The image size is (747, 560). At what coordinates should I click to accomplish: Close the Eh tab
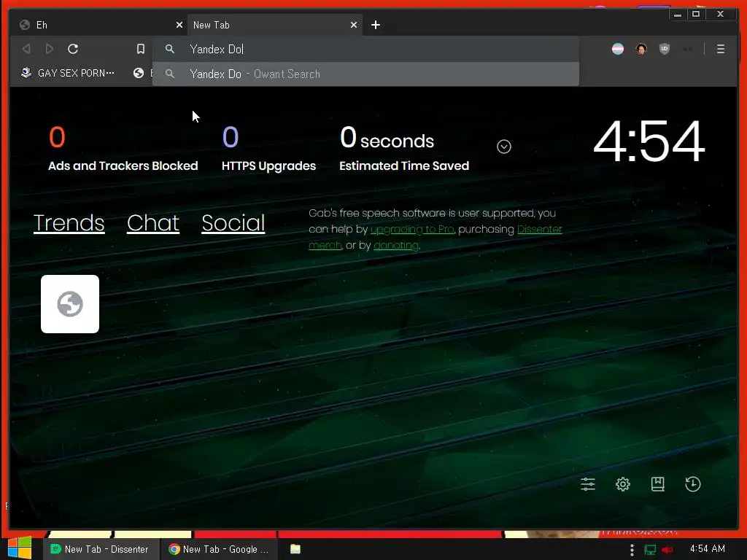(x=179, y=25)
